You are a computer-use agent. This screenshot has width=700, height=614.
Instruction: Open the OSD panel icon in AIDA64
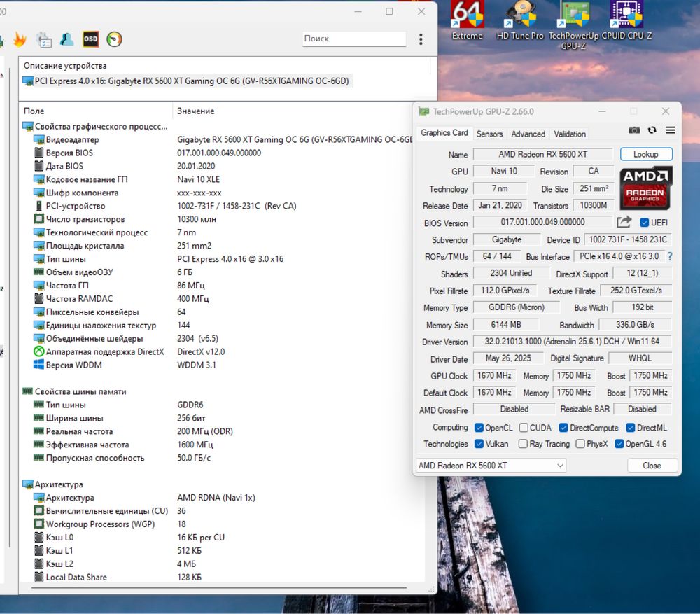click(x=90, y=39)
